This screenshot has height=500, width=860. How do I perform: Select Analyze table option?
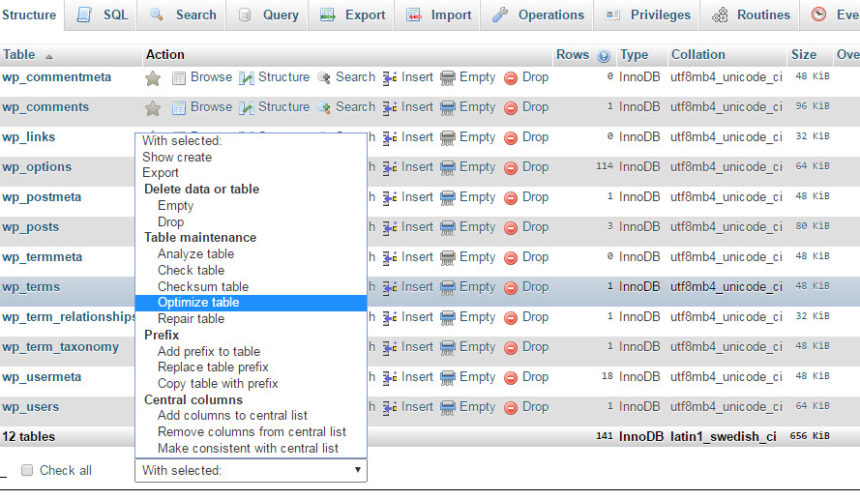click(x=196, y=254)
